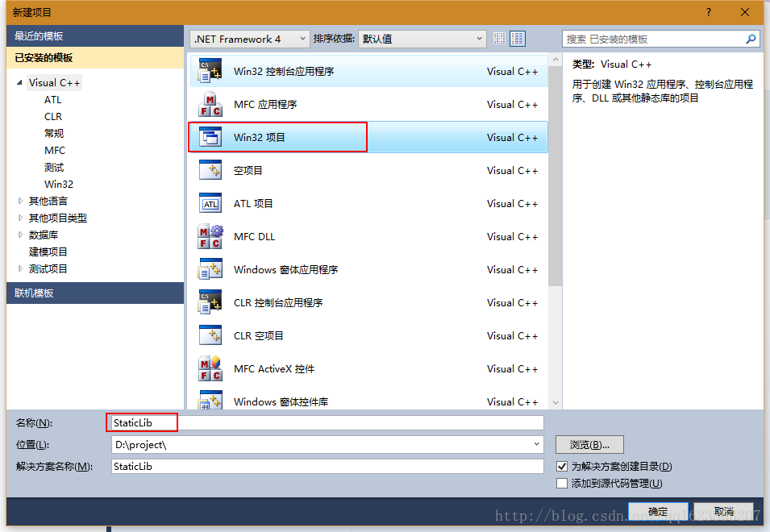Expand the 其他项目类型 tree node
Image resolution: width=770 pixels, height=532 pixels.
coord(20,218)
